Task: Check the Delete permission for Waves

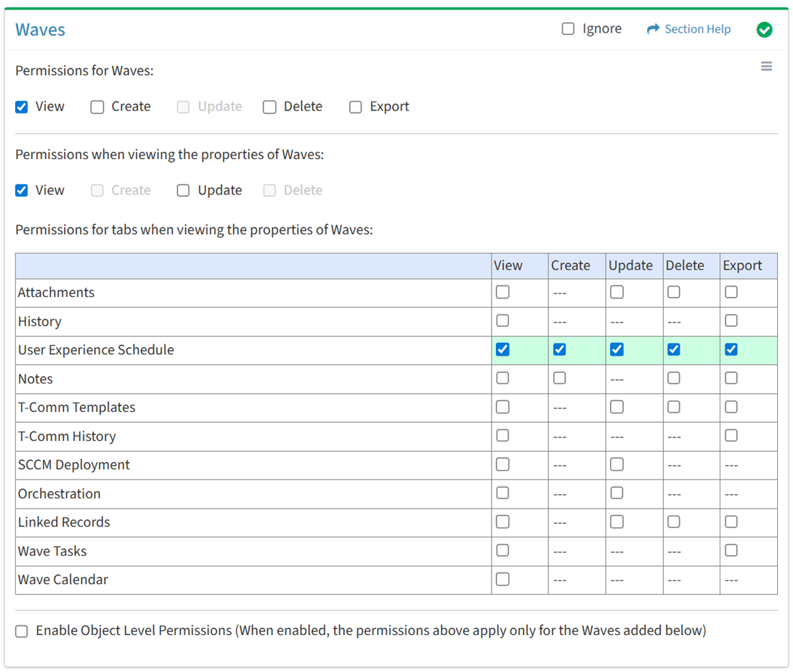Action: tap(269, 108)
